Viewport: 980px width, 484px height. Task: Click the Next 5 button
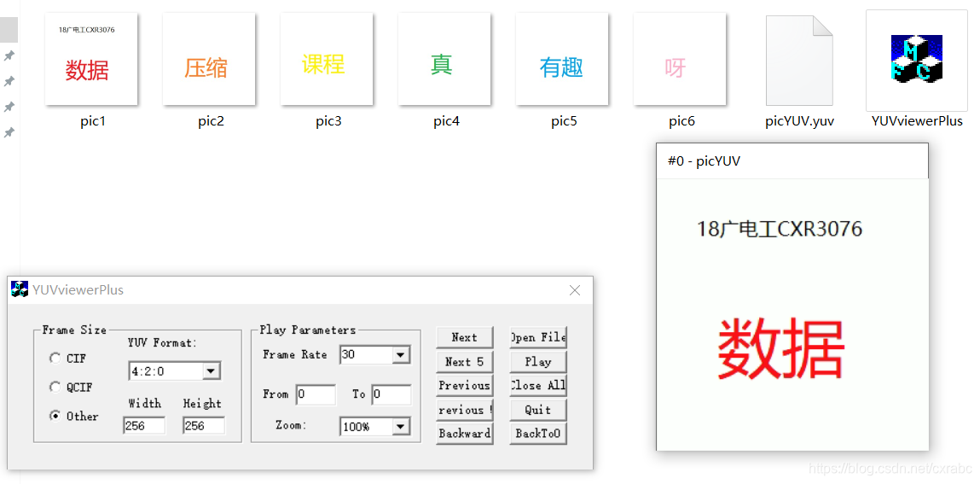464,361
